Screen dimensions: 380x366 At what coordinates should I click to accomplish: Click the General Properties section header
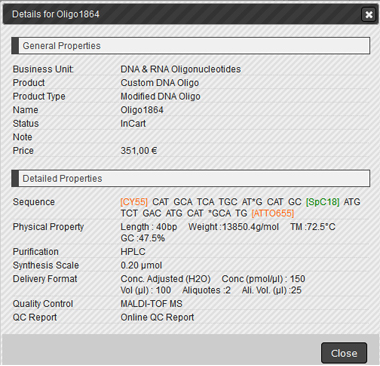191,46
